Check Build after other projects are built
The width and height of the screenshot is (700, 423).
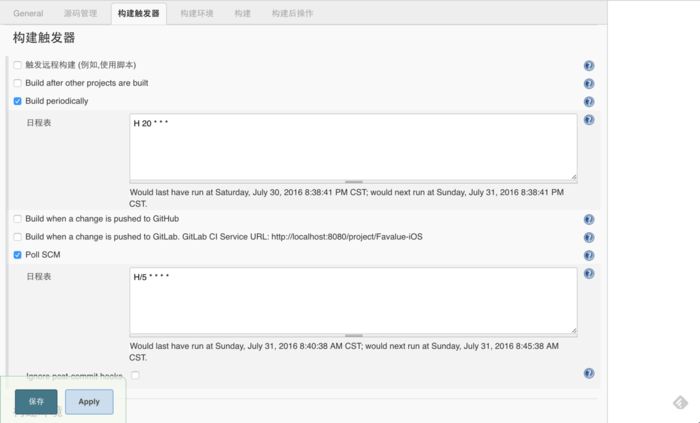(x=17, y=83)
